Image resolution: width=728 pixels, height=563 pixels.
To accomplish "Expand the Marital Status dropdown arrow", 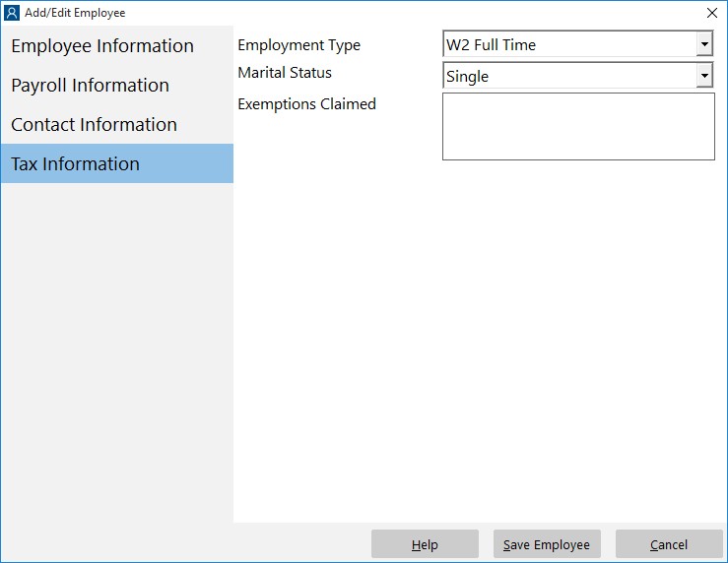I will [704, 75].
